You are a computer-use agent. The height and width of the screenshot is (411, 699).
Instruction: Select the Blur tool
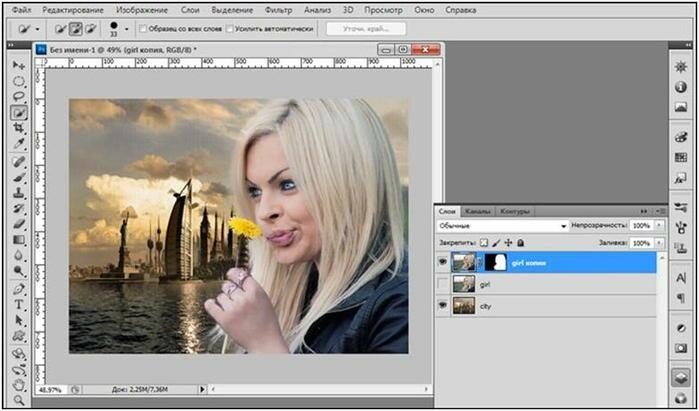(19, 255)
